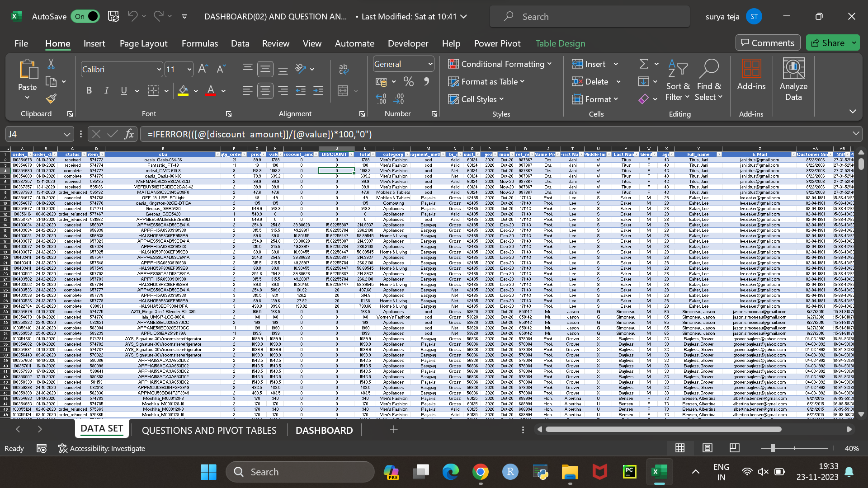
Task: Click the Merge & Center icon
Action: pos(343,91)
